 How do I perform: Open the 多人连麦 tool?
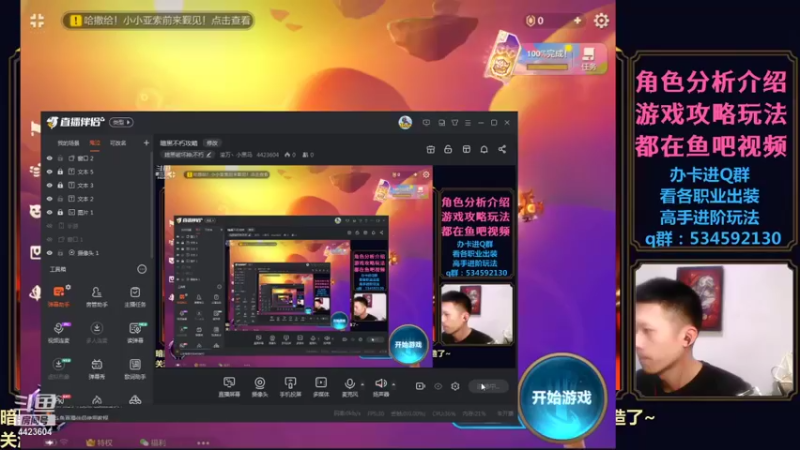click(96, 332)
